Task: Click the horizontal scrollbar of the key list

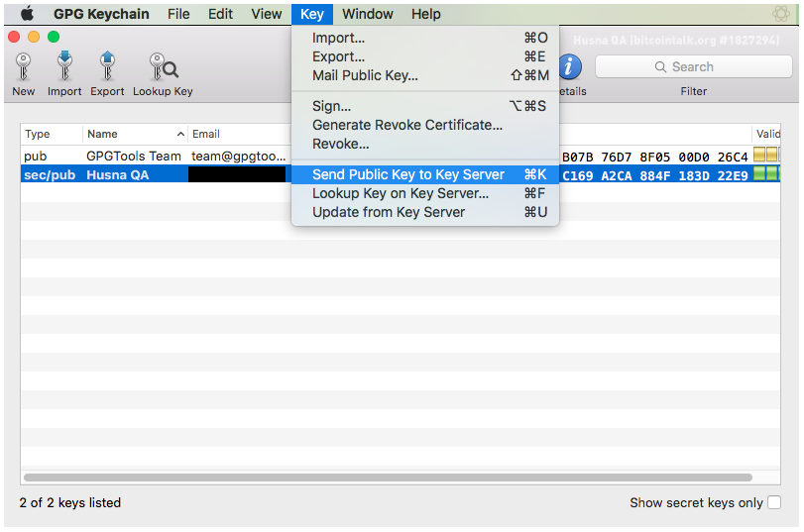Action: [388, 478]
